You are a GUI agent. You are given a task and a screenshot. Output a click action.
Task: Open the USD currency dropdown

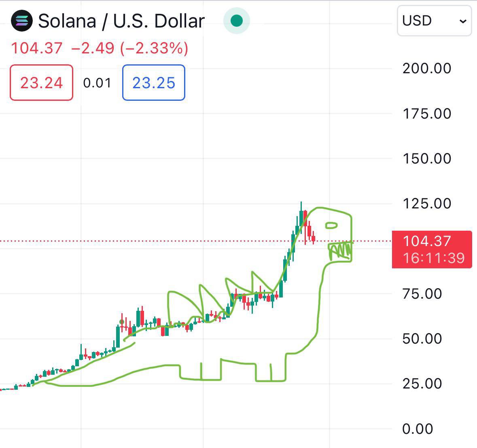(x=435, y=21)
